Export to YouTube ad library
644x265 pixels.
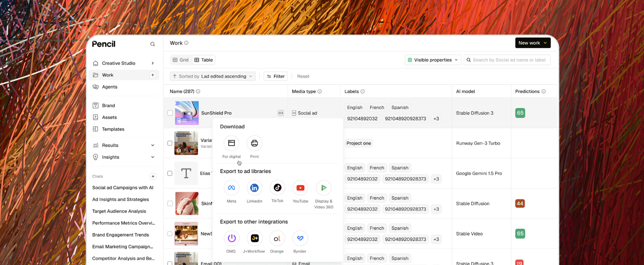300,188
